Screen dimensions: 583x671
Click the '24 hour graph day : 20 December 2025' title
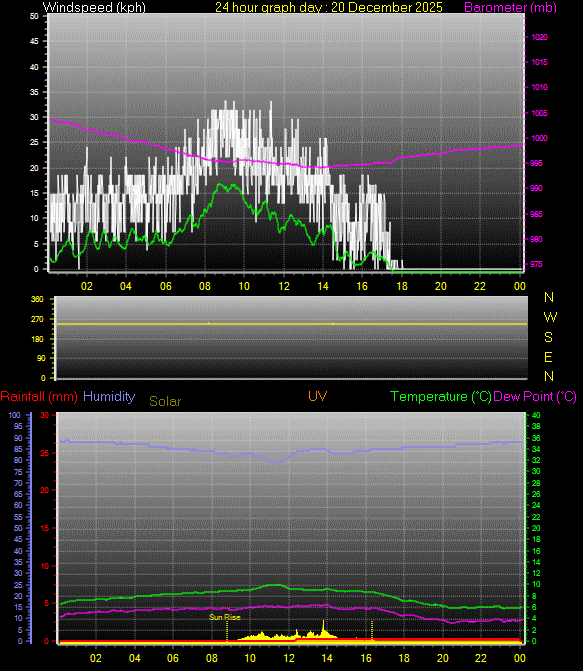[329, 7]
